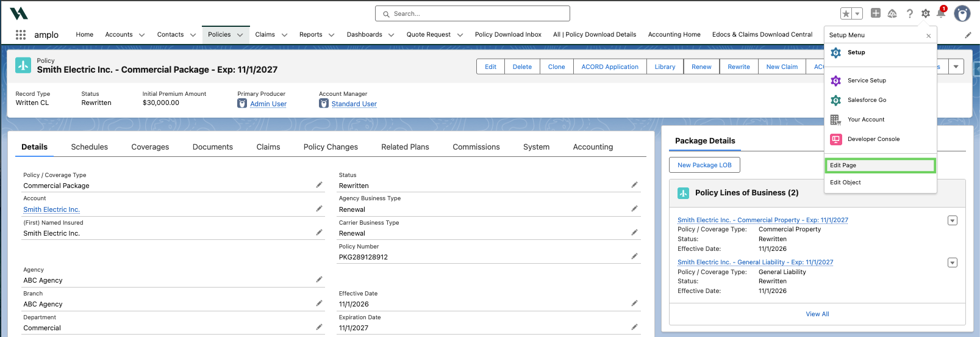980x337 pixels.
Task: Click in the global Search field
Action: (x=473, y=13)
